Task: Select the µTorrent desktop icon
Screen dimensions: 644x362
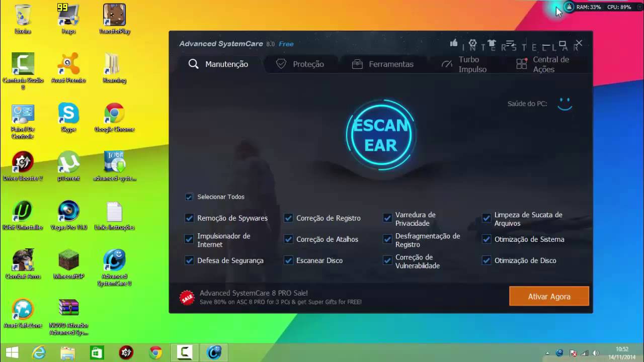Action: coord(68,166)
